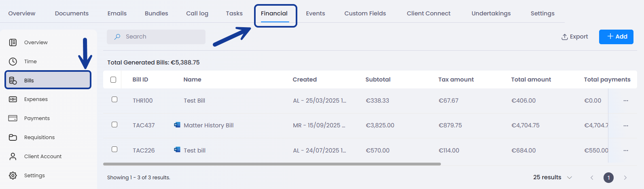Open Payments card icon in sidebar
The width and height of the screenshot is (644, 189).
tap(13, 118)
